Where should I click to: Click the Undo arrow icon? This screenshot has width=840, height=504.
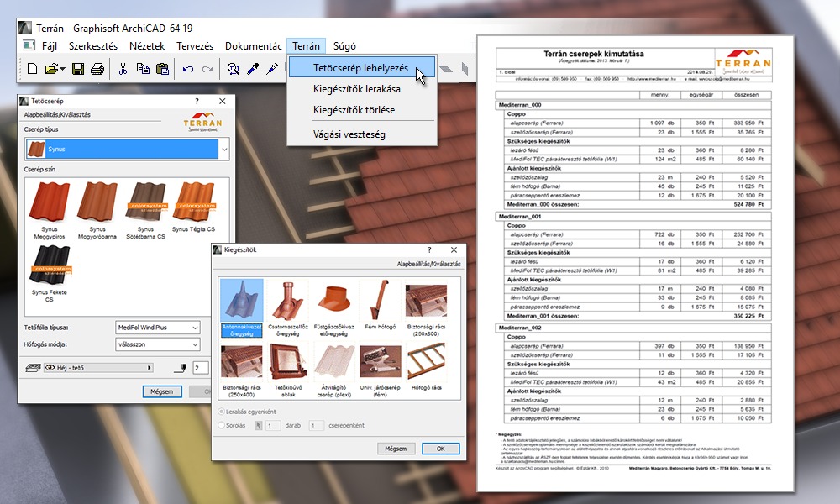point(187,69)
